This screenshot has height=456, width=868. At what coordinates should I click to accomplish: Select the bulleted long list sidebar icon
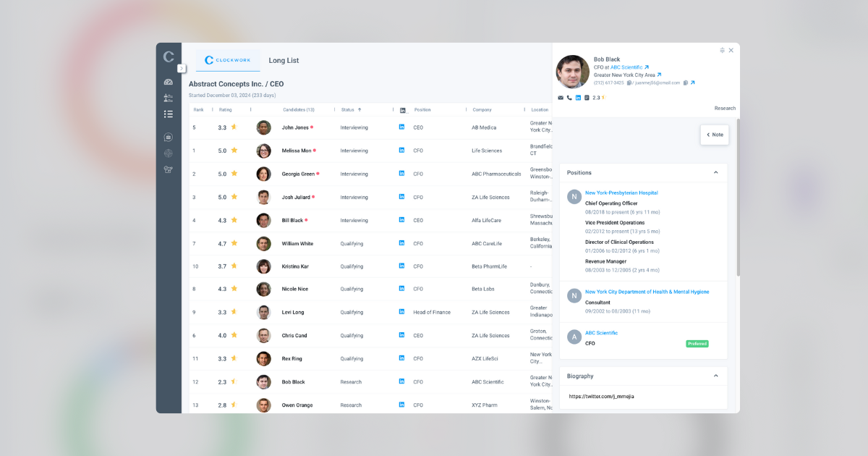169,114
